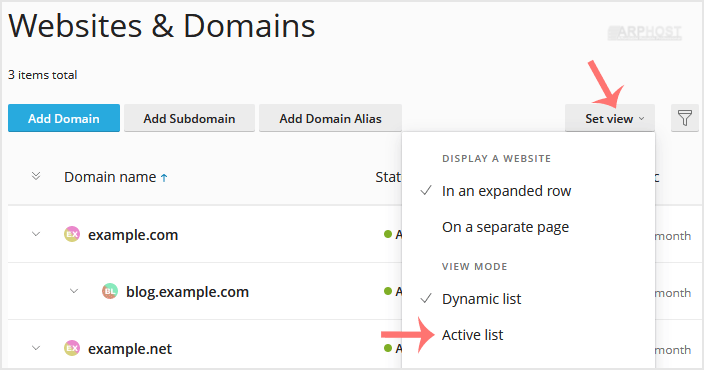Open the Set view dropdown

pos(610,119)
